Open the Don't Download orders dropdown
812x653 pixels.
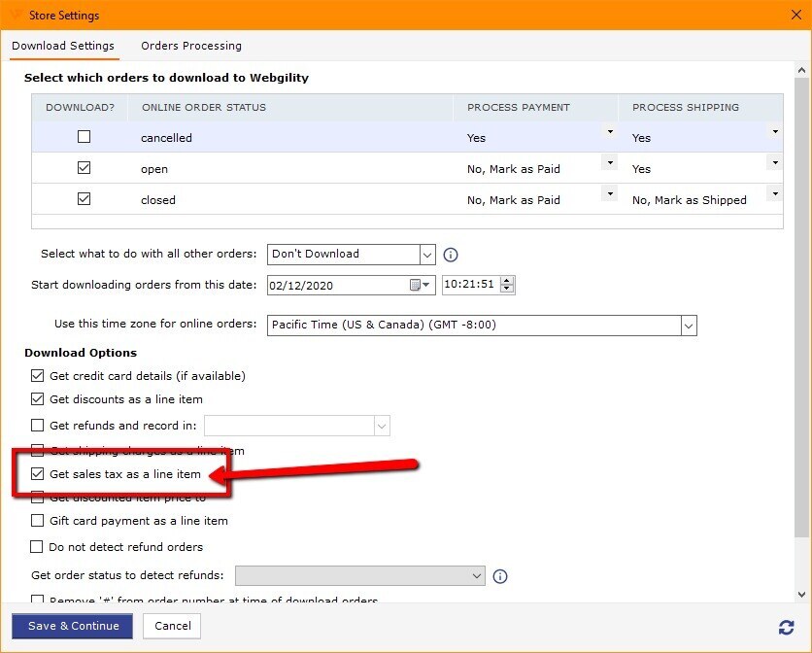coord(427,255)
